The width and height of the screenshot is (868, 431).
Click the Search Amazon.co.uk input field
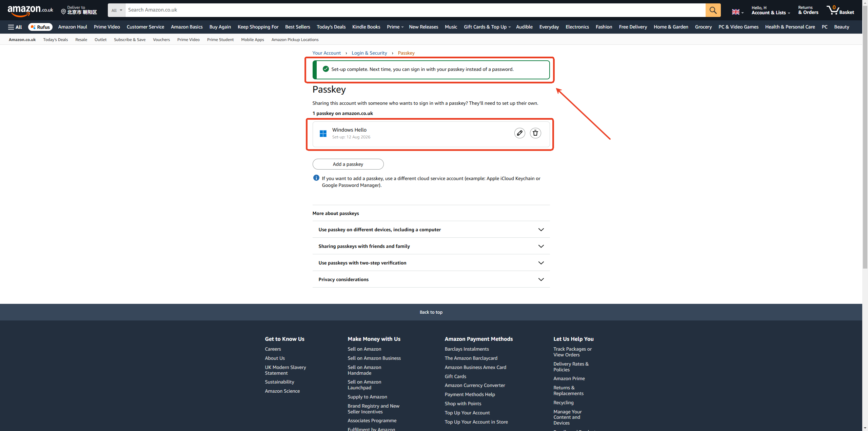click(415, 10)
